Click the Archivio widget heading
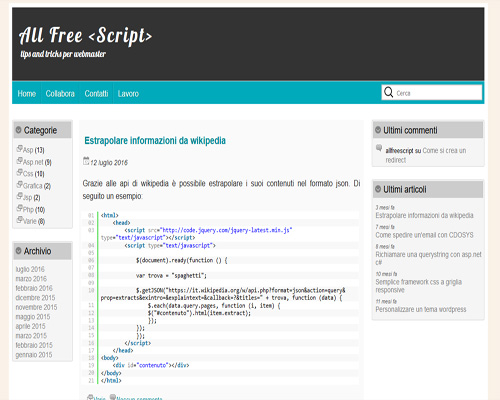The width and height of the screenshot is (500, 400). [x=37, y=251]
